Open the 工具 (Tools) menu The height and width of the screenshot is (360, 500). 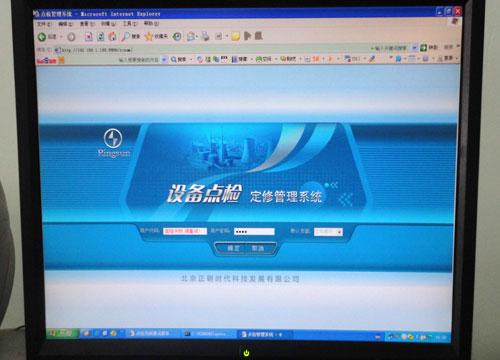pyautogui.click(x=130, y=24)
